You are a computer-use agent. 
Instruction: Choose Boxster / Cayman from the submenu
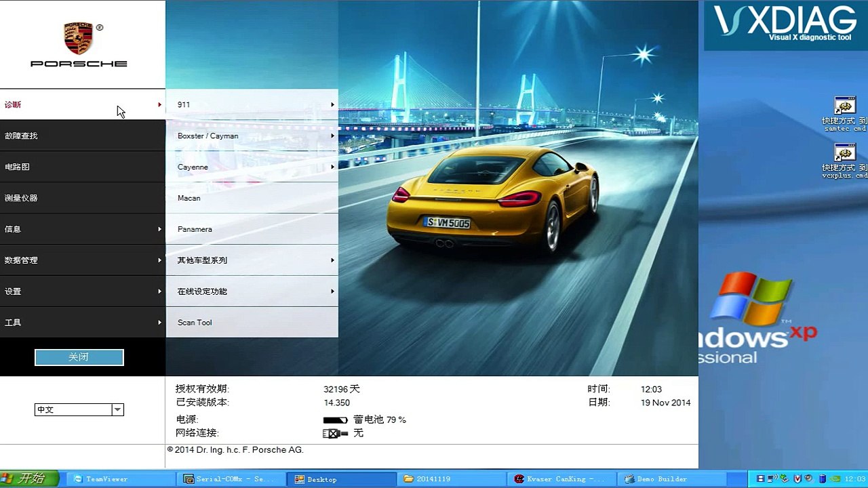point(252,136)
